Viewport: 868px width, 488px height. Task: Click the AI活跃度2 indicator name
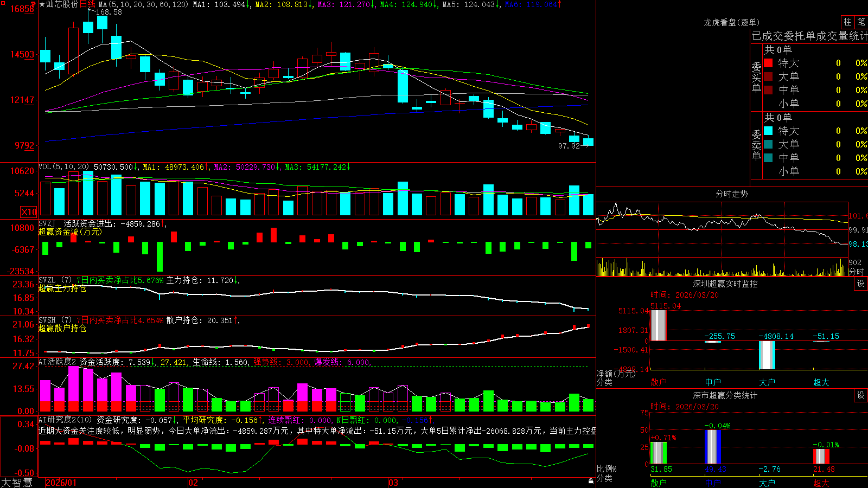tap(58, 362)
